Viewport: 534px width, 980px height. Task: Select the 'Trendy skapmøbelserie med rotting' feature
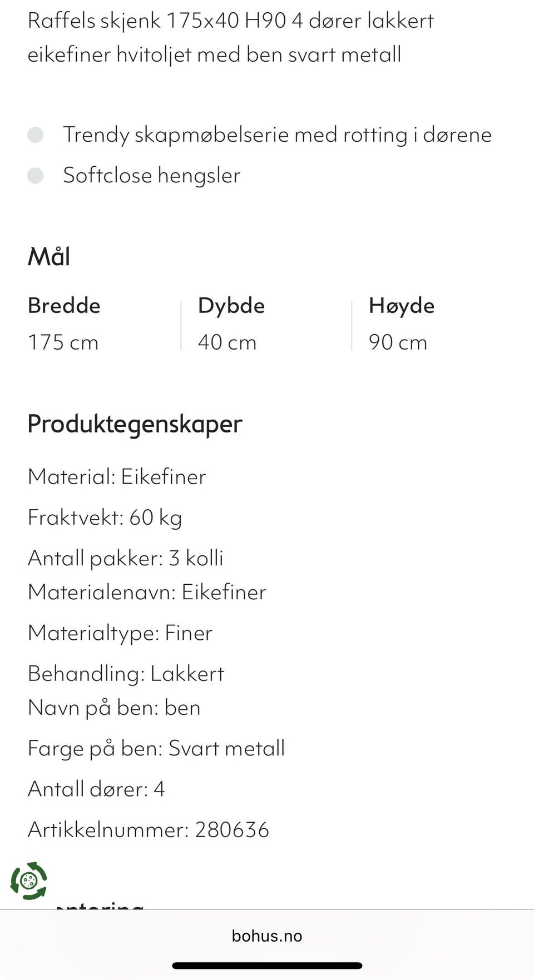(x=278, y=134)
